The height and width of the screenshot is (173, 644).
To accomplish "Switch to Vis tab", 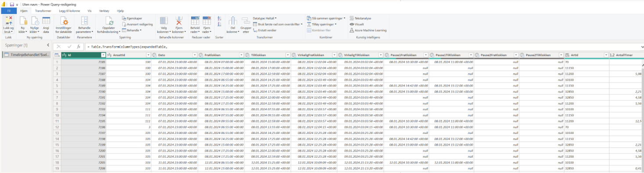I will (90, 11).
